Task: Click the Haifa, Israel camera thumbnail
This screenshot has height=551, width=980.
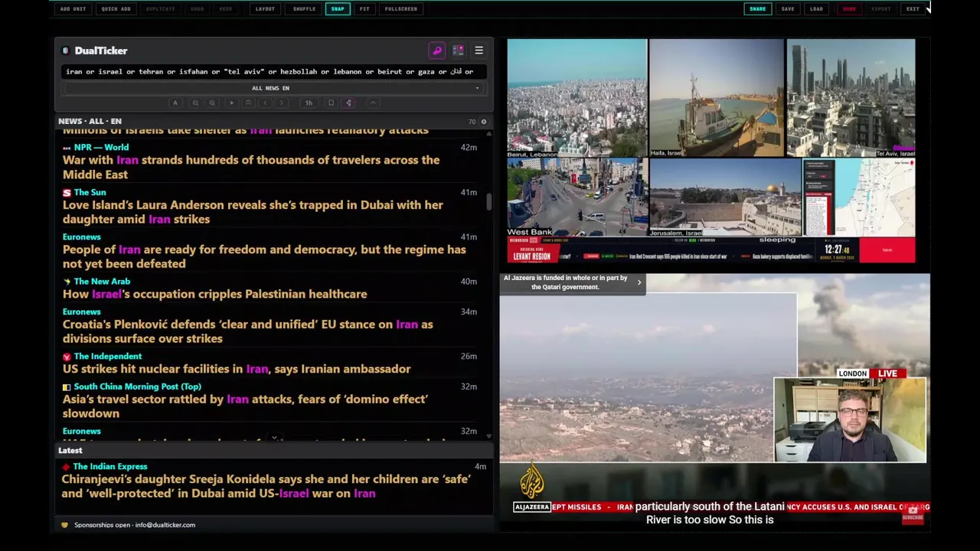Action: point(717,98)
